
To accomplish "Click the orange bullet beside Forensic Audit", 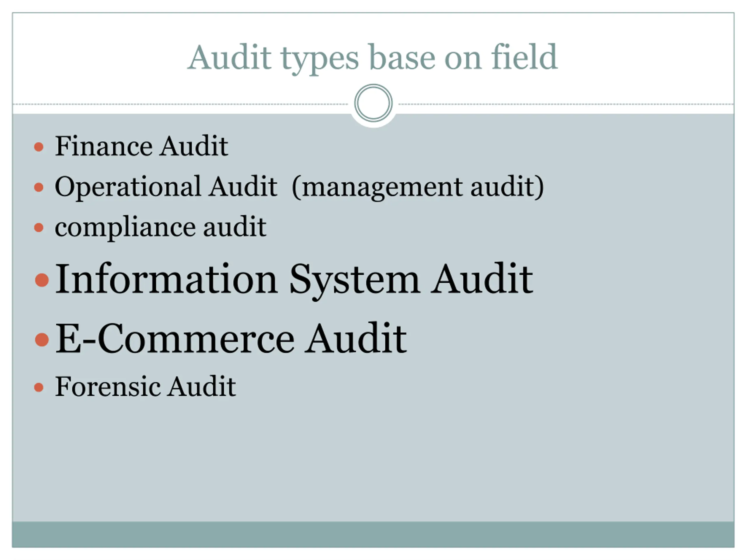I will point(39,387).
